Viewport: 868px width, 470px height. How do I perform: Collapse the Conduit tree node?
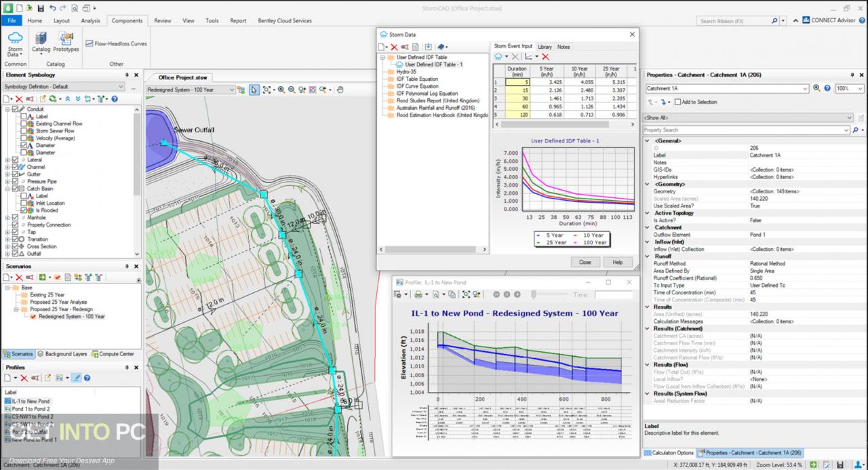click(7, 109)
